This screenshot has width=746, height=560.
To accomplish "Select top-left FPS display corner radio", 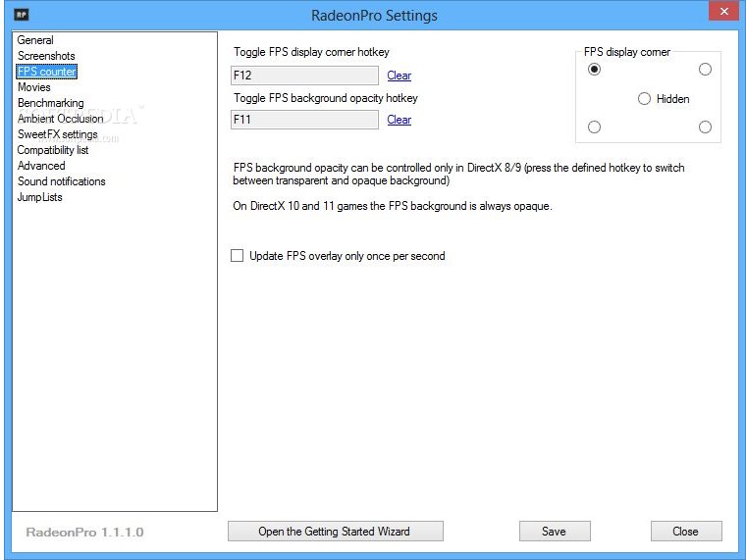I will click(594, 70).
